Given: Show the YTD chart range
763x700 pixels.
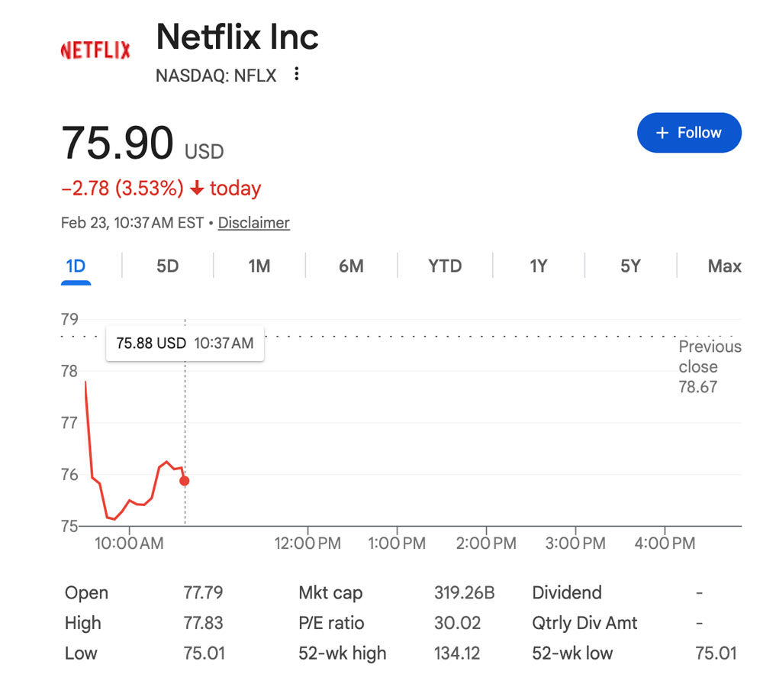Looking at the screenshot, I should [445, 266].
